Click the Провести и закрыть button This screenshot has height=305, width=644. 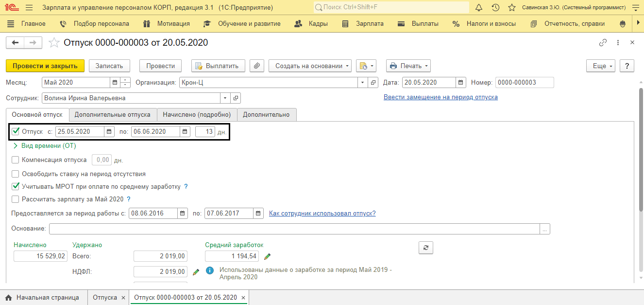[45, 66]
